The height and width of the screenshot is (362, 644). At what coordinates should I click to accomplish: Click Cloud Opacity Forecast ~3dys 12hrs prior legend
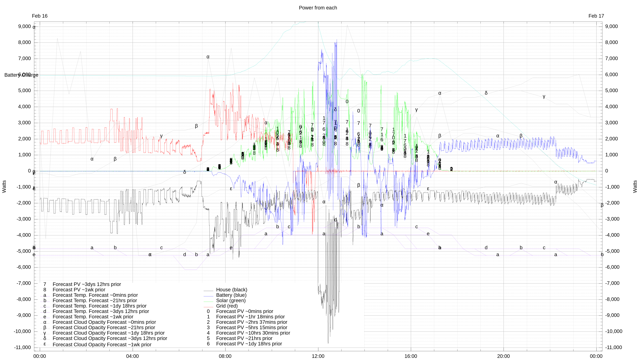[x=110, y=338]
